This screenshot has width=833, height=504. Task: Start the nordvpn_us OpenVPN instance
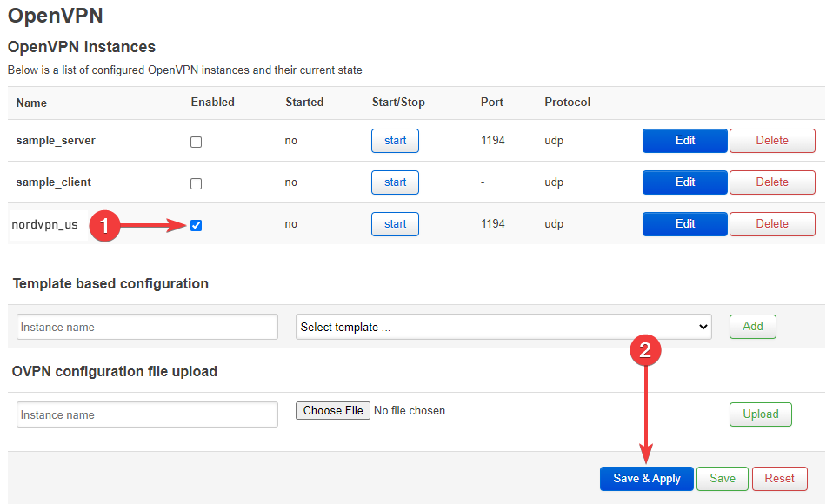coord(395,224)
